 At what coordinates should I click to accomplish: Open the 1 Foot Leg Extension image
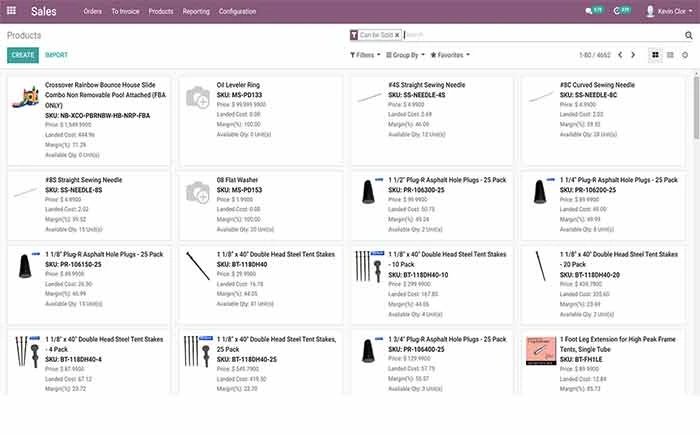point(541,351)
